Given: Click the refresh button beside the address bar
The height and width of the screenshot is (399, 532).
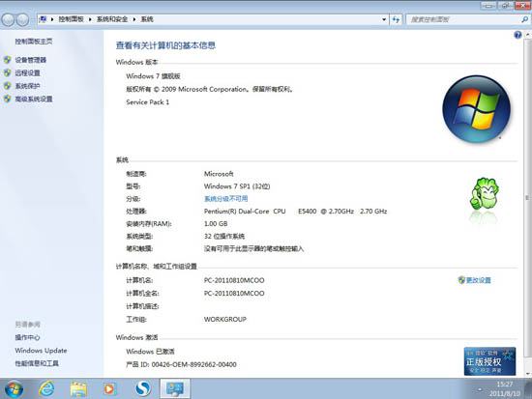Looking at the screenshot, I should pyautogui.click(x=396, y=19).
